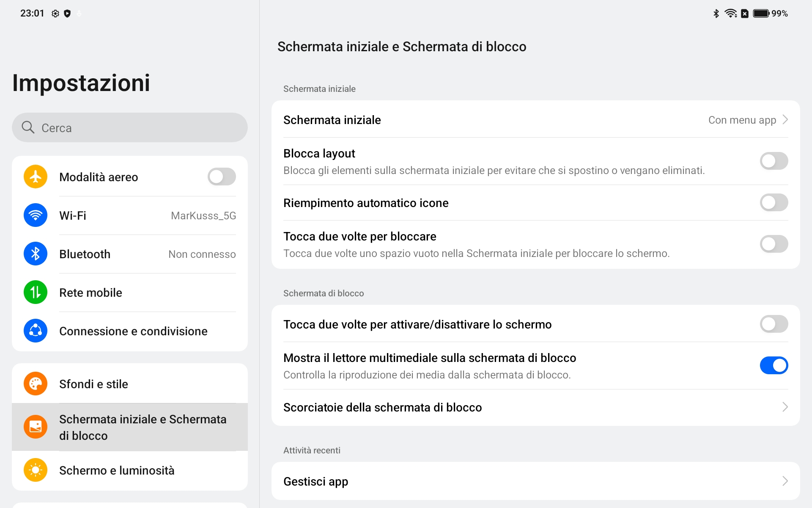Open Schermo e luminosità settings

130,470
